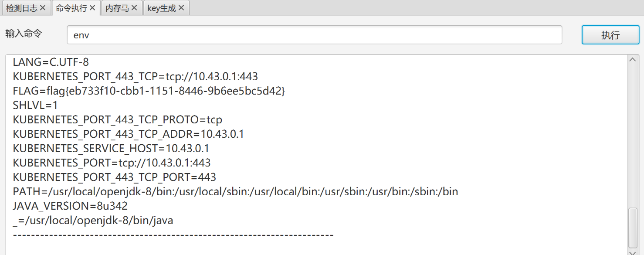Select the 命令执行 tab
The width and height of the screenshot is (644, 255).
coord(71,8)
